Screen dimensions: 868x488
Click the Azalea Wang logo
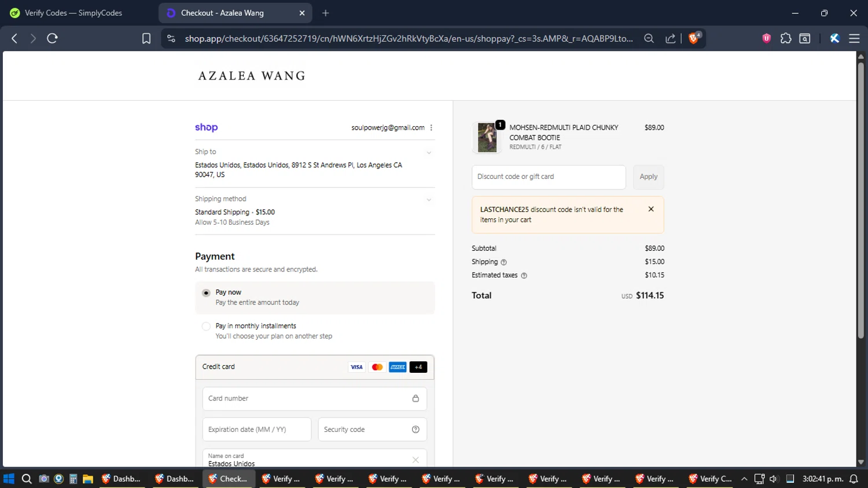click(252, 76)
